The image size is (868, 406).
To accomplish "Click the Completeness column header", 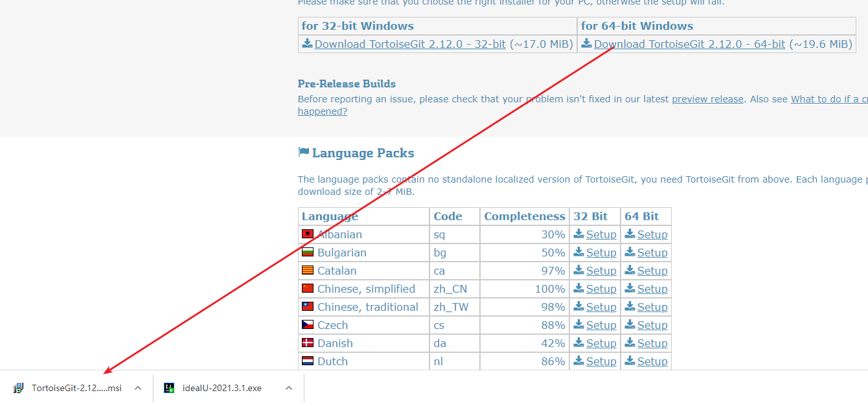I will pyautogui.click(x=525, y=216).
